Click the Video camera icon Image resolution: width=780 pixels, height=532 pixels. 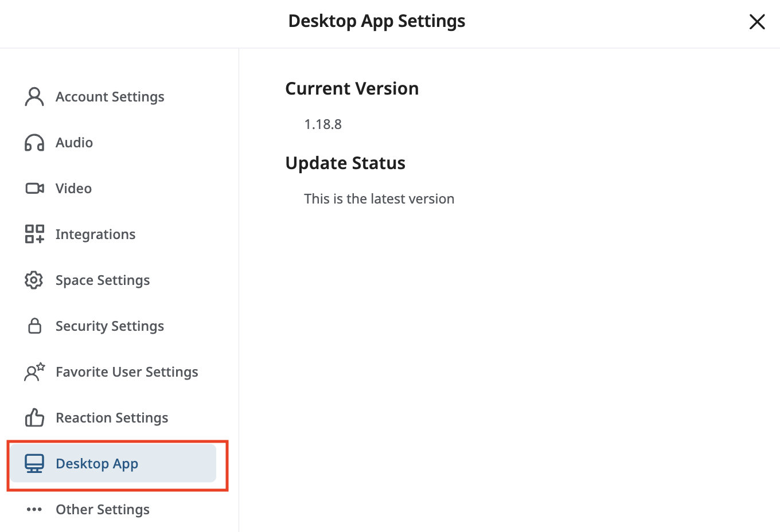(x=34, y=188)
